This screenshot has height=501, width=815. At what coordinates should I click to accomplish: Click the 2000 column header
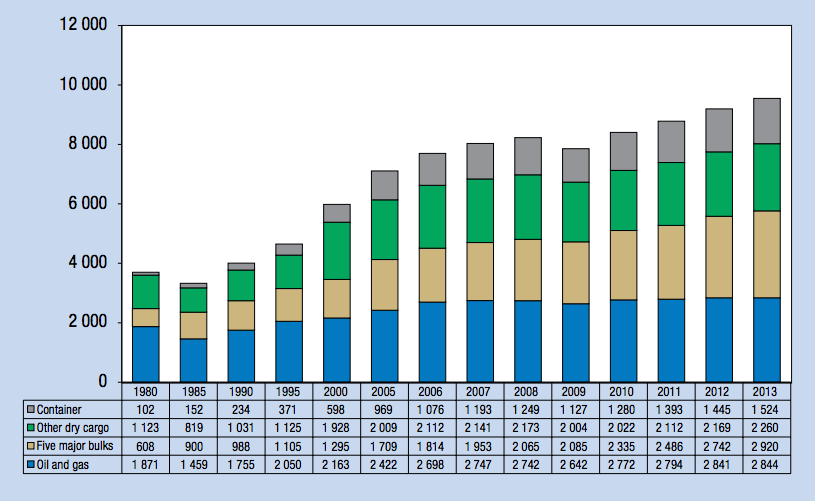(x=336, y=392)
